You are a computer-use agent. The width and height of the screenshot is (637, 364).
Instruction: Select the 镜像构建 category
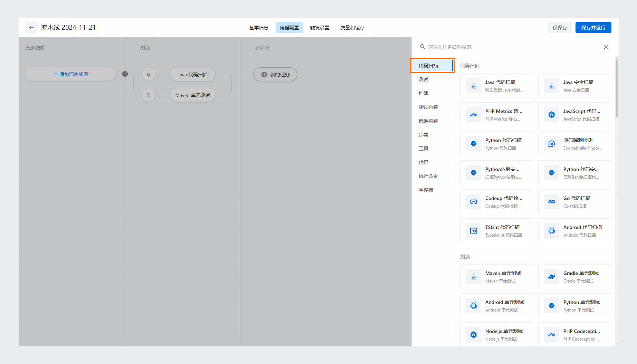432,121
